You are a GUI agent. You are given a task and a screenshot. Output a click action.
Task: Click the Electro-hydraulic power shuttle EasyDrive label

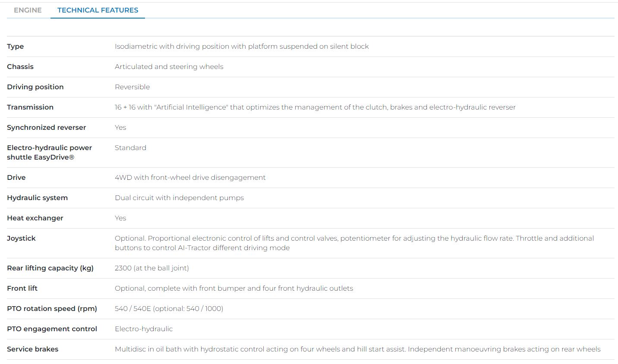coord(49,153)
